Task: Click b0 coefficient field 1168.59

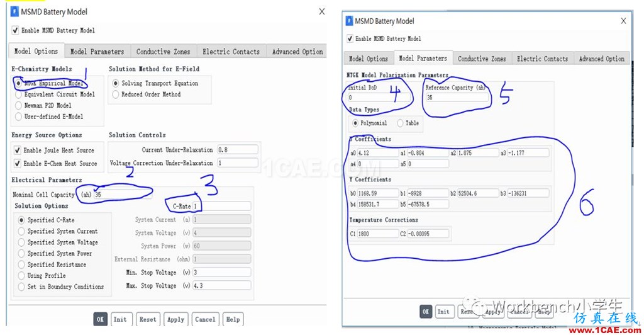Action: [x=377, y=193]
